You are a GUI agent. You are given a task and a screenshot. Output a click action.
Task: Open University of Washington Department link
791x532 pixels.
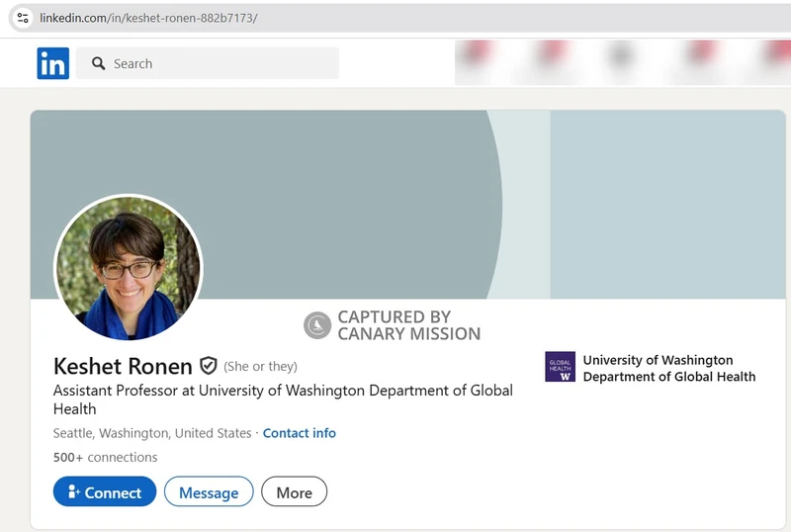pos(669,368)
